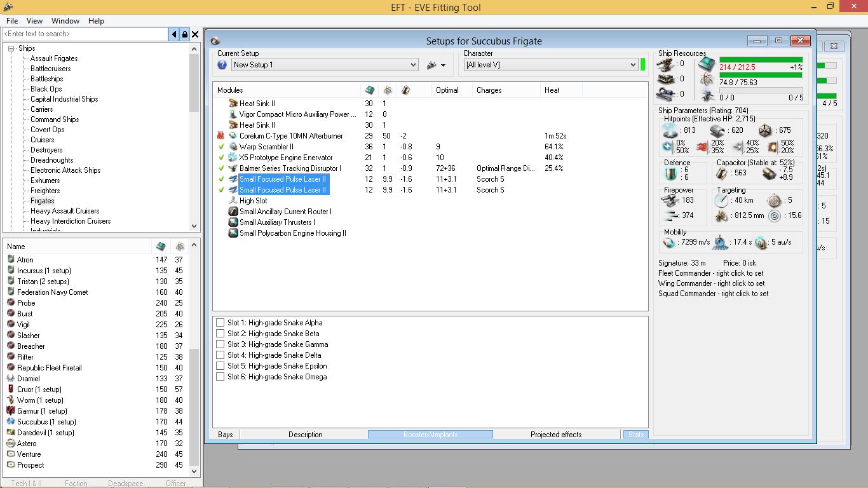Click the powergrid column icon in the Modules header
The image size is (868, 488).
click(x=369, y=90)
